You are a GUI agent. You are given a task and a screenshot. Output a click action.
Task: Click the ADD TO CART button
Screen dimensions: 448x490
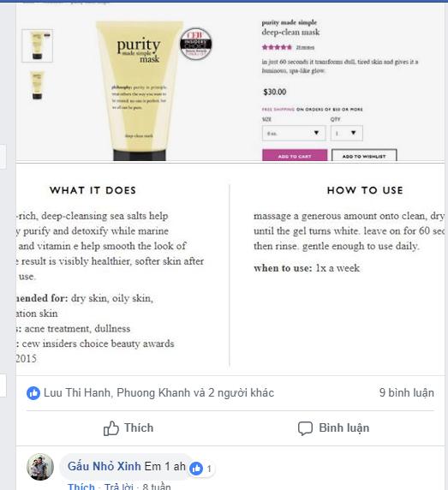point(295,155)
